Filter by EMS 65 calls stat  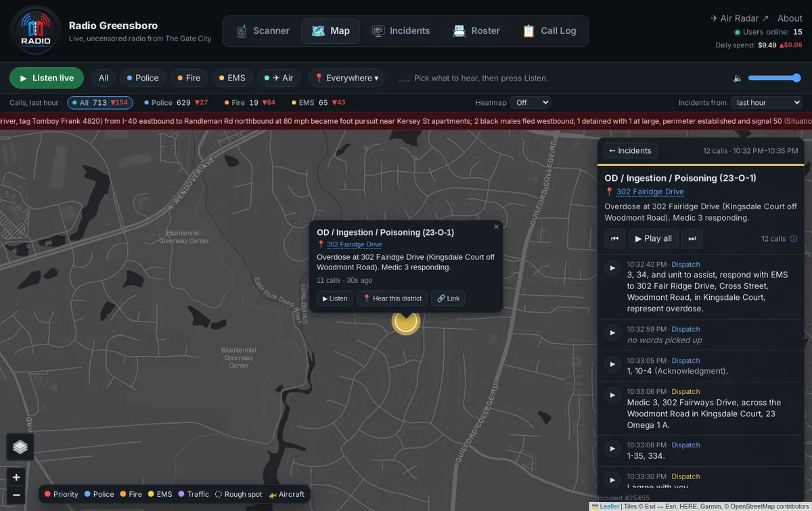[319, 103]
